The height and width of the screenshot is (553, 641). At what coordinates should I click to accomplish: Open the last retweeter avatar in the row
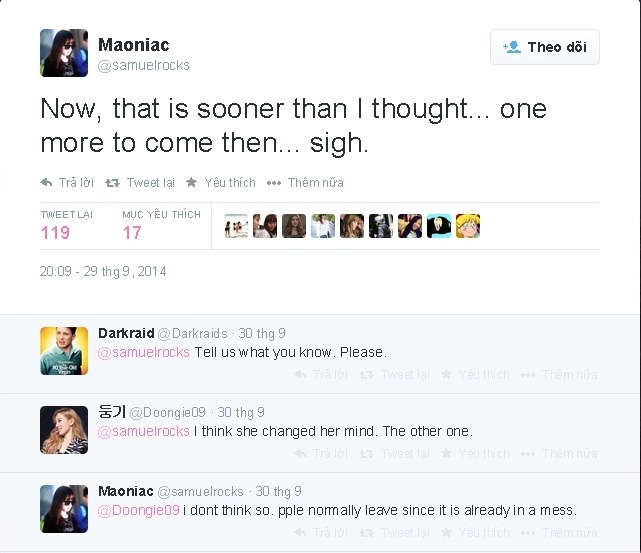tap(468, 226)
